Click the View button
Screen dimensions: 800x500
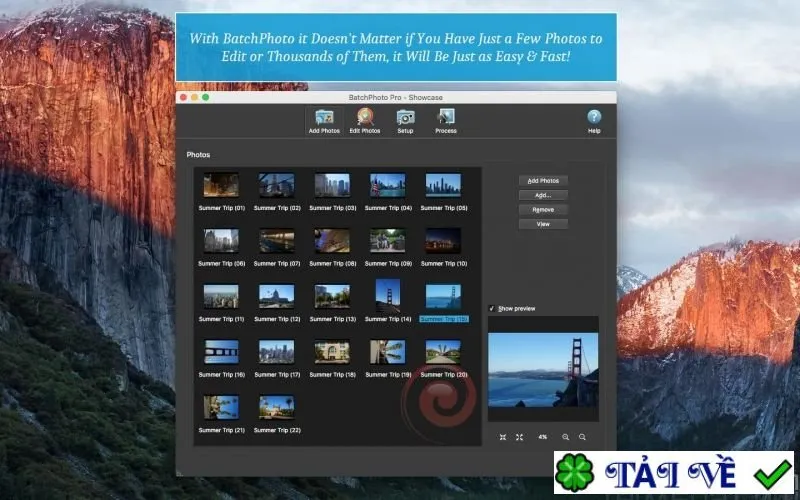point(543,224)
